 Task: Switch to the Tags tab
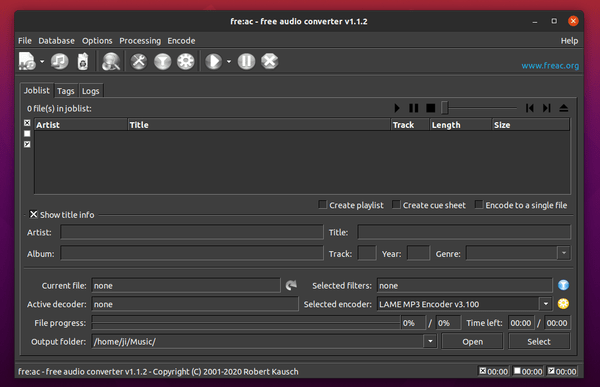(x=65, y=91)
